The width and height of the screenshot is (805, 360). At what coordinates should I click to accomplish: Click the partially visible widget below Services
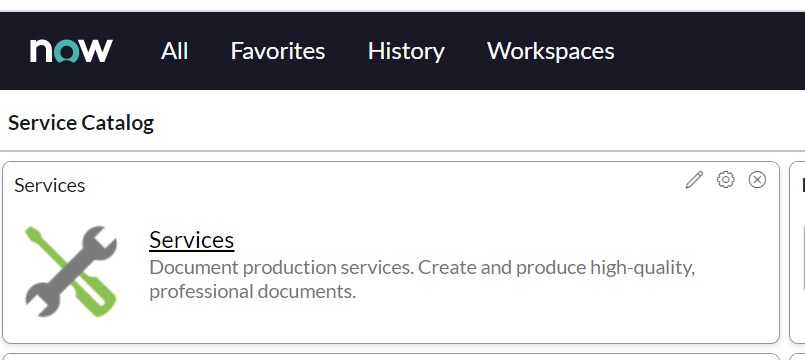(x=391, y=356)
